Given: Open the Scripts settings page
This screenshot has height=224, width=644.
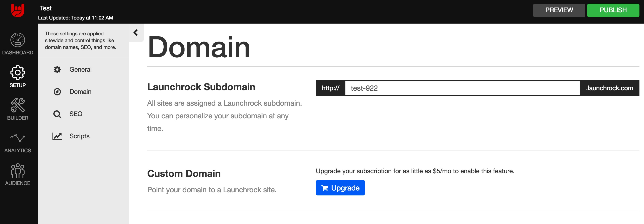Looking at the screenshot, I should point(79,136).
